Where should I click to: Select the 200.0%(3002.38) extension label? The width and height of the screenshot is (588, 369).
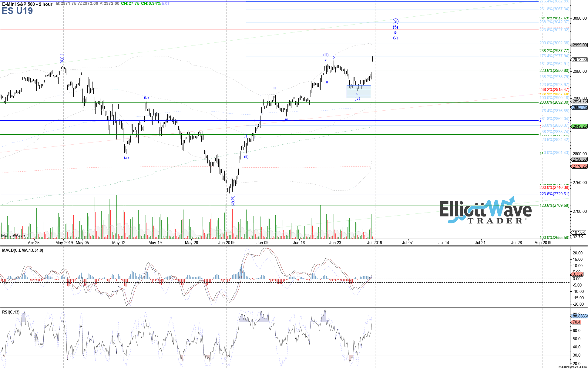pos(554,43)
